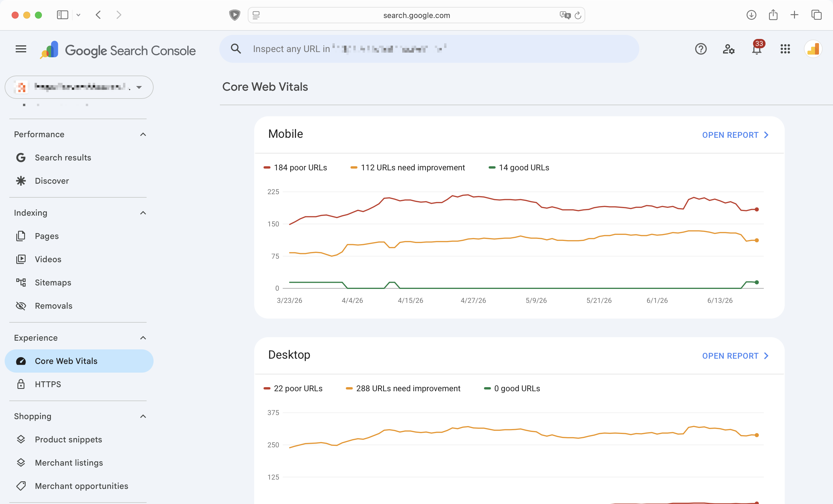The image size is (833, 504).
Task: Open Search results report
Action: (x=79, y=158)
